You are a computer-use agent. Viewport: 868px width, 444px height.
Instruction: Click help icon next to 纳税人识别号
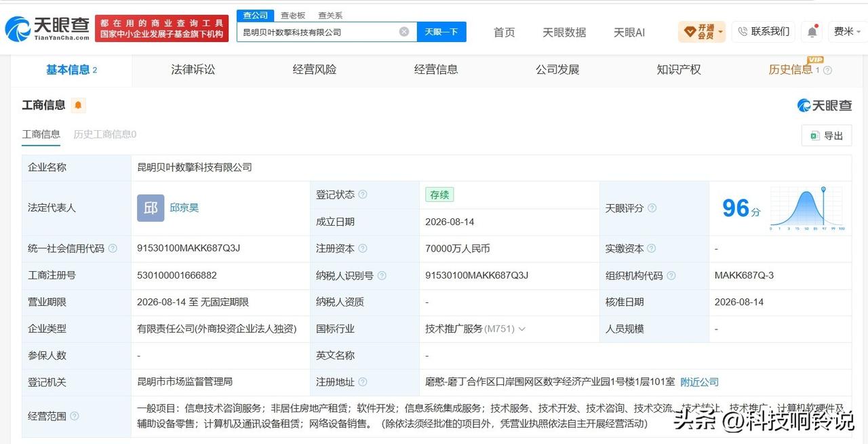382,276
